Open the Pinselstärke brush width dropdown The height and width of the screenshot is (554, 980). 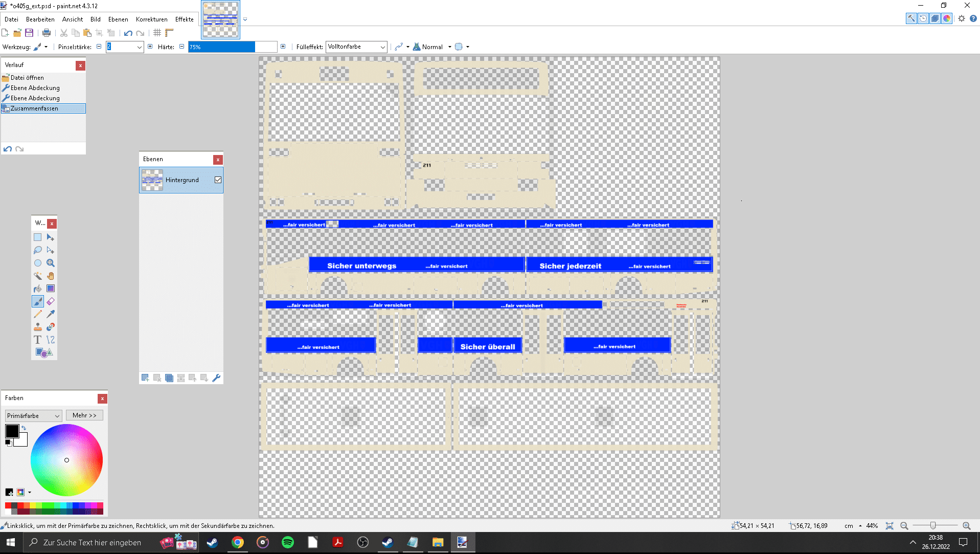[x=139, y=47]
